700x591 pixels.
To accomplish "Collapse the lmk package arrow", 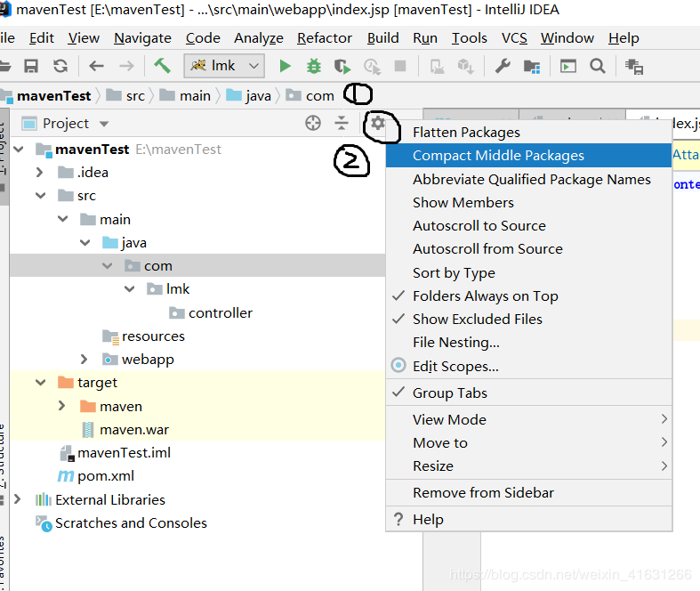I will 130,289.
